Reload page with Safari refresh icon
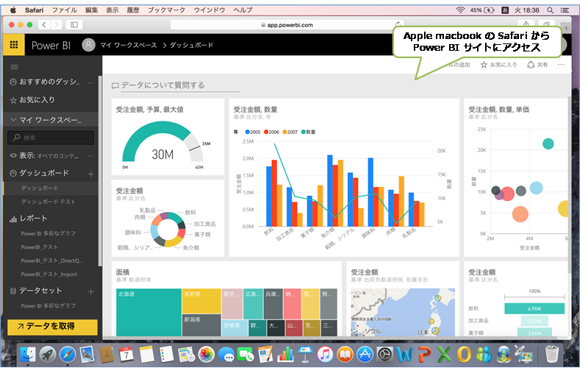Viewport: 588px width, 368px height. (x=398, y=24)
